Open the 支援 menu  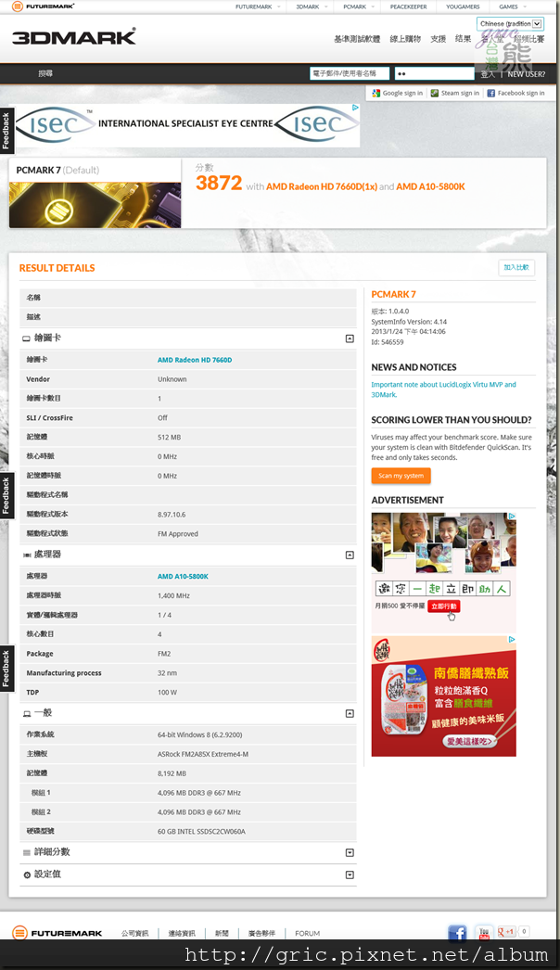pos(439,38)
